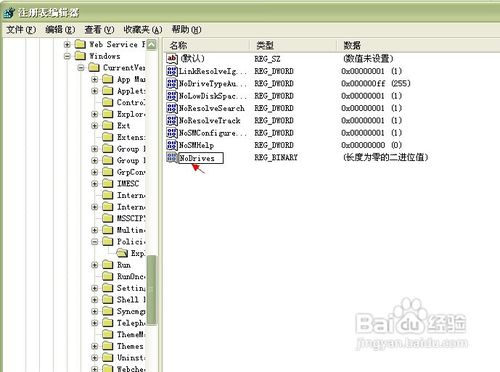Expand the Shell tree node
This screenshot has width=500, height=372.
pos(95,300)
